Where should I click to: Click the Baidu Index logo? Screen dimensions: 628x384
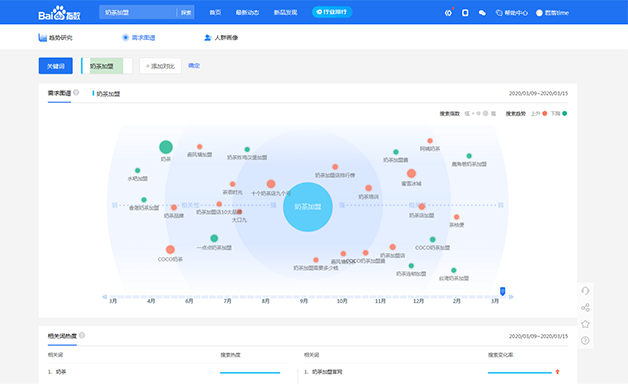pyautogui.click(x=59, y=13)
